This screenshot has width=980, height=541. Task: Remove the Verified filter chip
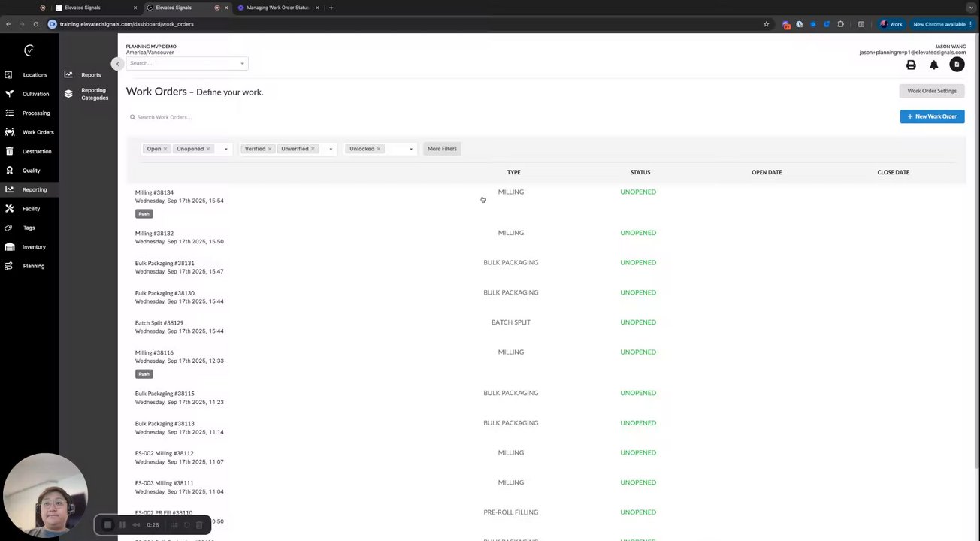270,149
